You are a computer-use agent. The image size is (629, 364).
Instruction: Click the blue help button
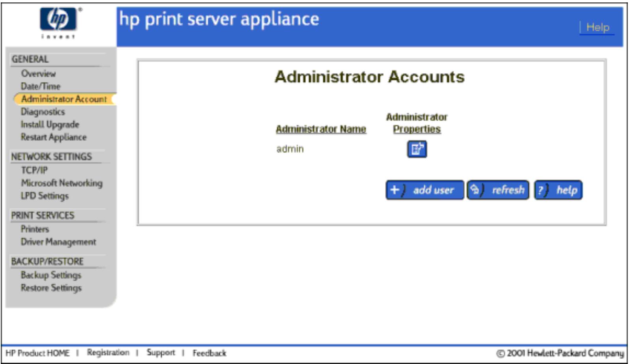tap(558, 190)
